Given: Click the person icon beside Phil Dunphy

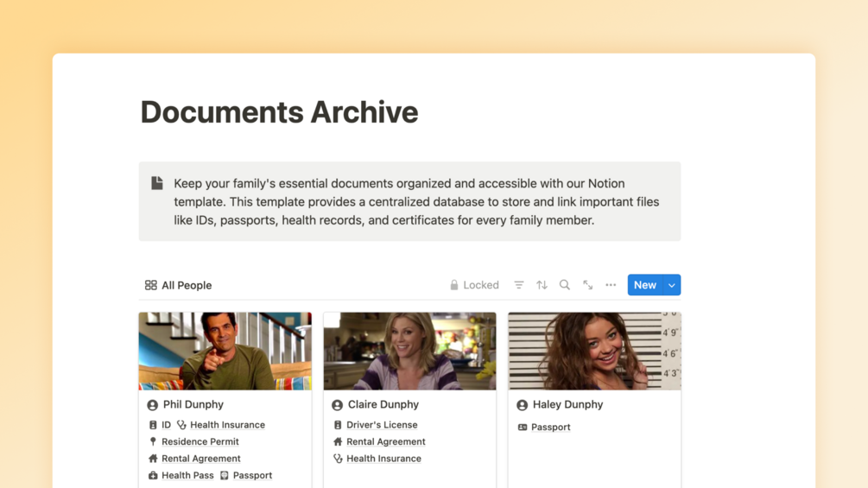Looking at the screenshot, I should click(152, 405).
